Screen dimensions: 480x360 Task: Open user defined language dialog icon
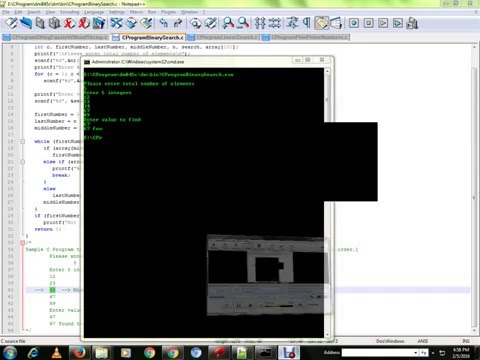[336, 23]
